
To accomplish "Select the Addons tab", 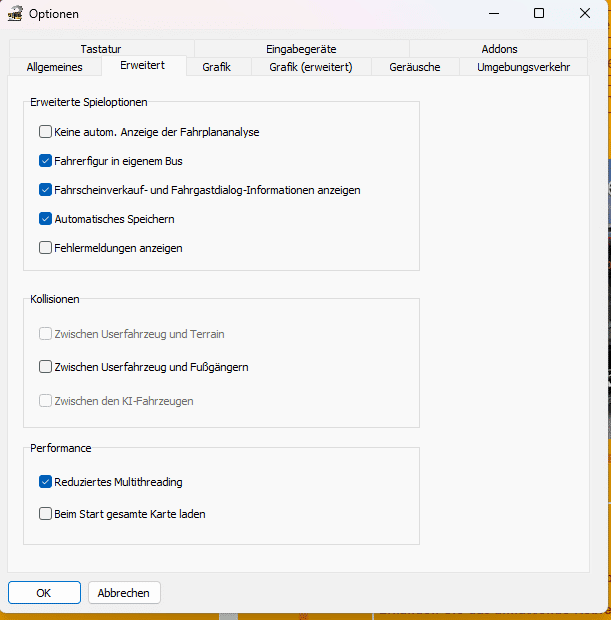I will 499,49.
